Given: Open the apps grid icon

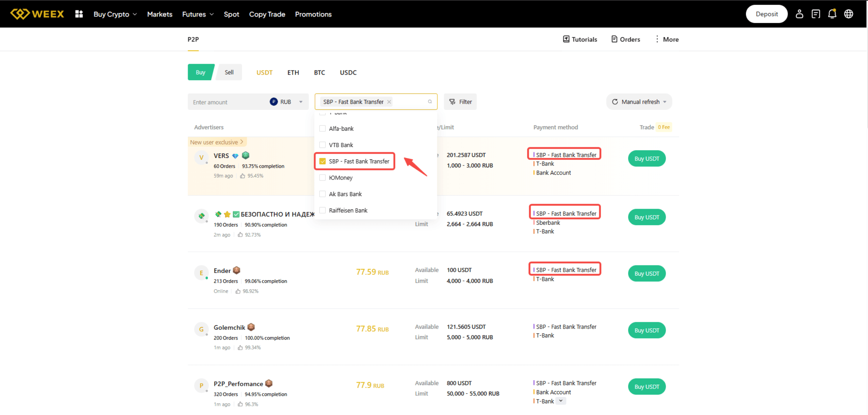Looking at the screenshot, I should [79, 14].
